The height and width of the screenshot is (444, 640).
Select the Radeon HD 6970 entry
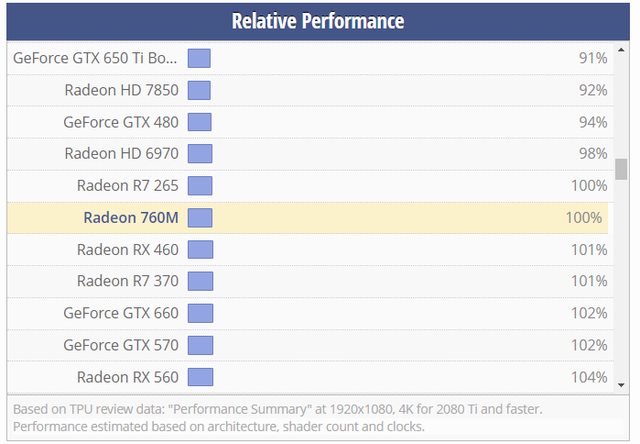(x=121, y=154)
